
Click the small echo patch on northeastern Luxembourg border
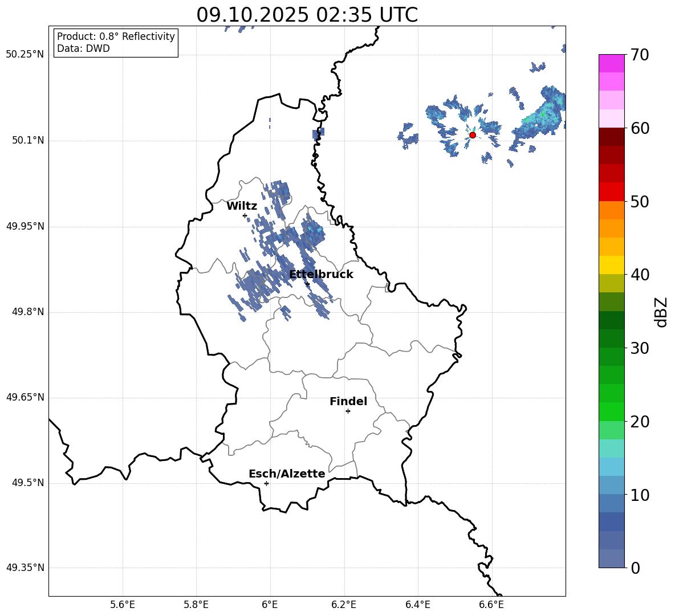point(319,133)
